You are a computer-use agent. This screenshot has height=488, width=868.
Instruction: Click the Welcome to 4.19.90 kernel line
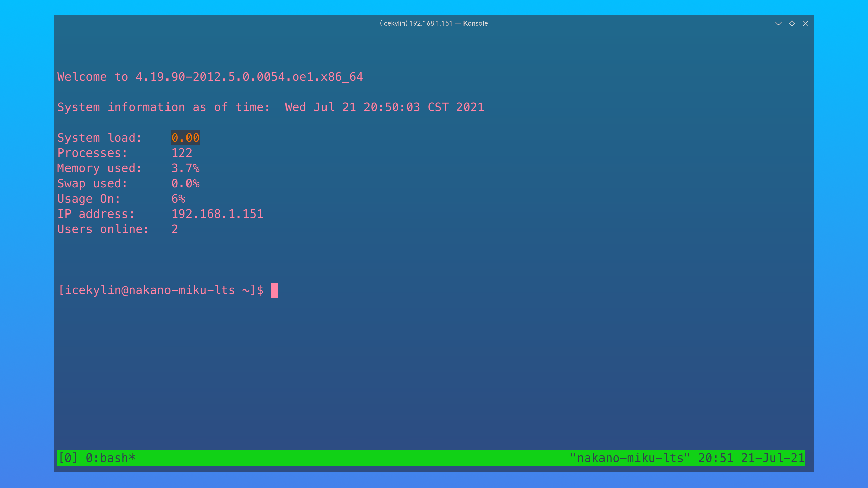[x=210, y=77]
